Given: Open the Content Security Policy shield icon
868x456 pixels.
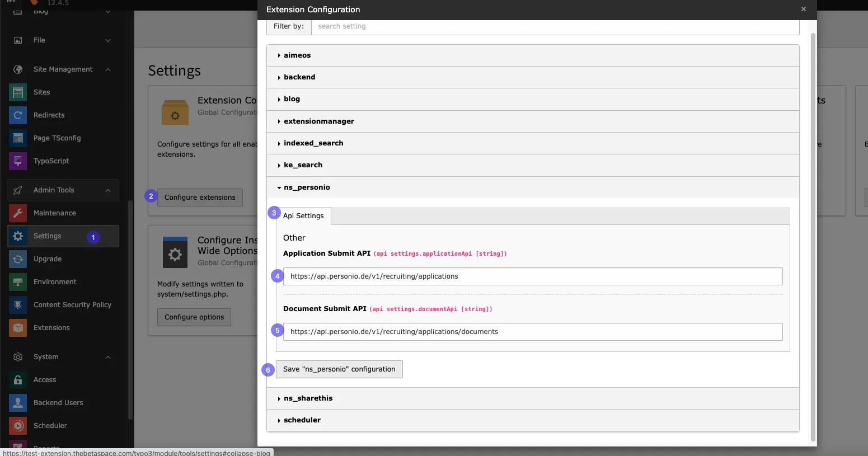Looking at the screenshot, I should click(x=18, y=305).
